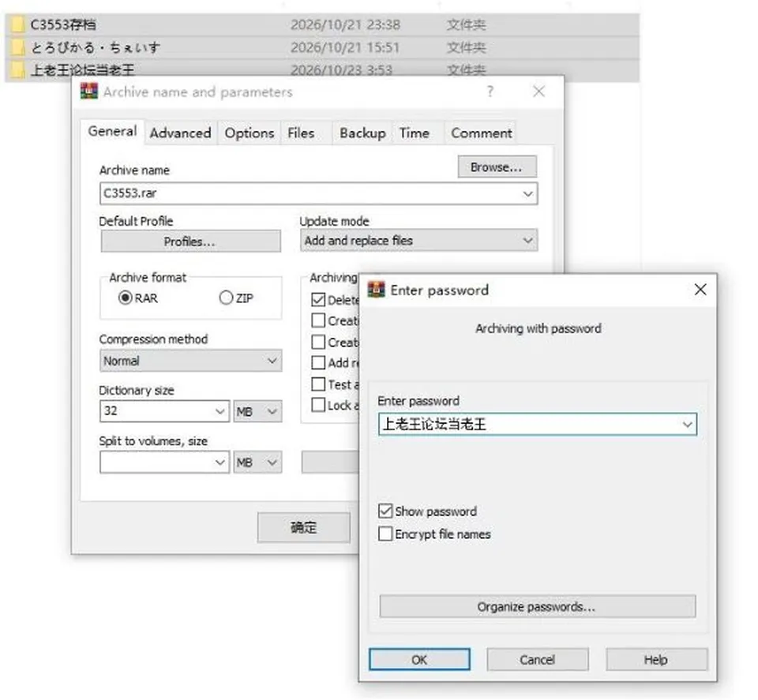758x700 pixels.
Task: Click Organize passwords... button
Action: tap(538, 606)
